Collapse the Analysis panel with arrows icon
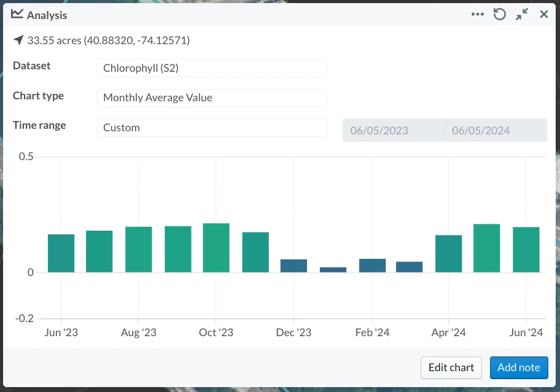Screen dimensions: 560x392 click(x=522, y=14)
